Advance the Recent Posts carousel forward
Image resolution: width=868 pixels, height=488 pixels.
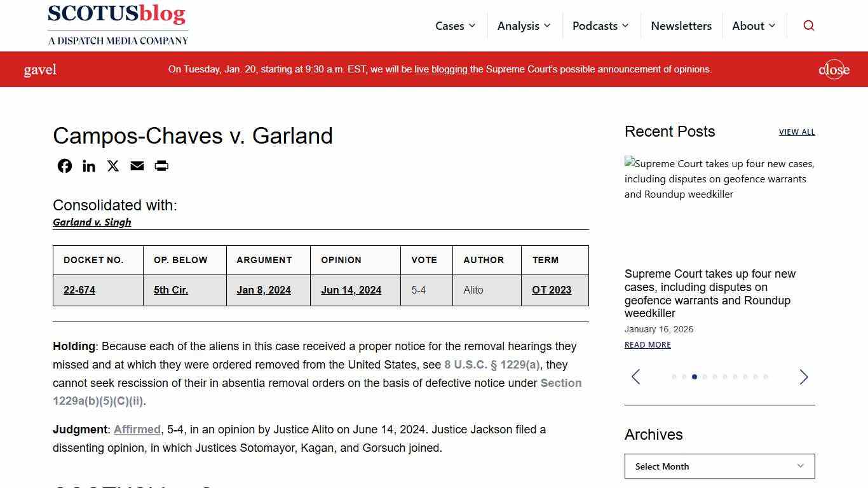click(803, 377)
